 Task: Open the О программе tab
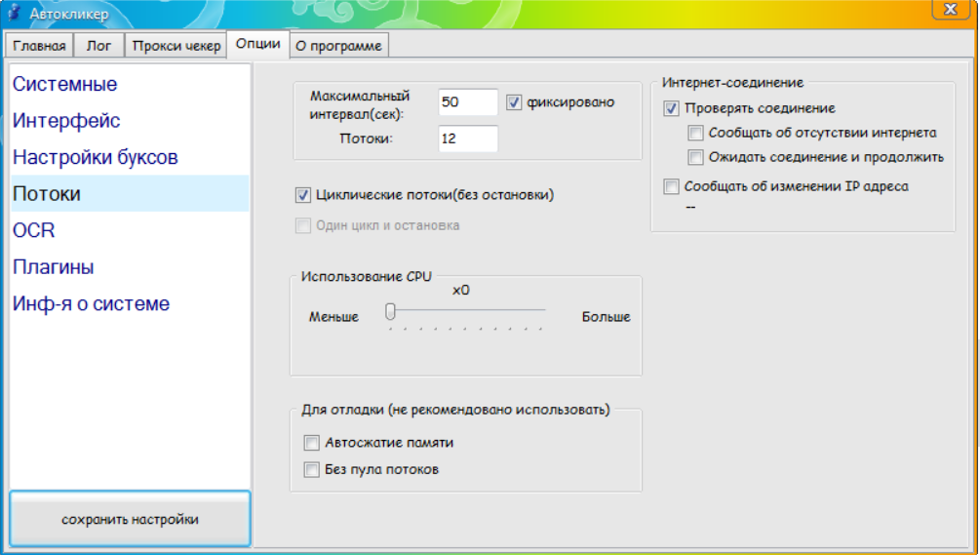tap(338, 46)
